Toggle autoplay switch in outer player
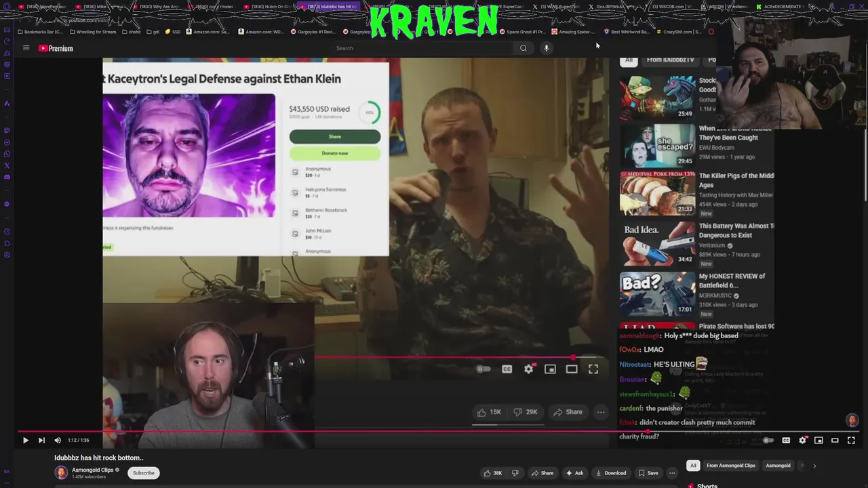 768,441
